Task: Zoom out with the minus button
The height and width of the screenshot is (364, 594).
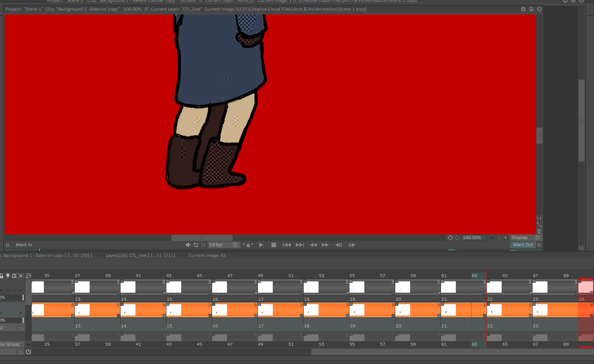Action: [x=499, y=237]
